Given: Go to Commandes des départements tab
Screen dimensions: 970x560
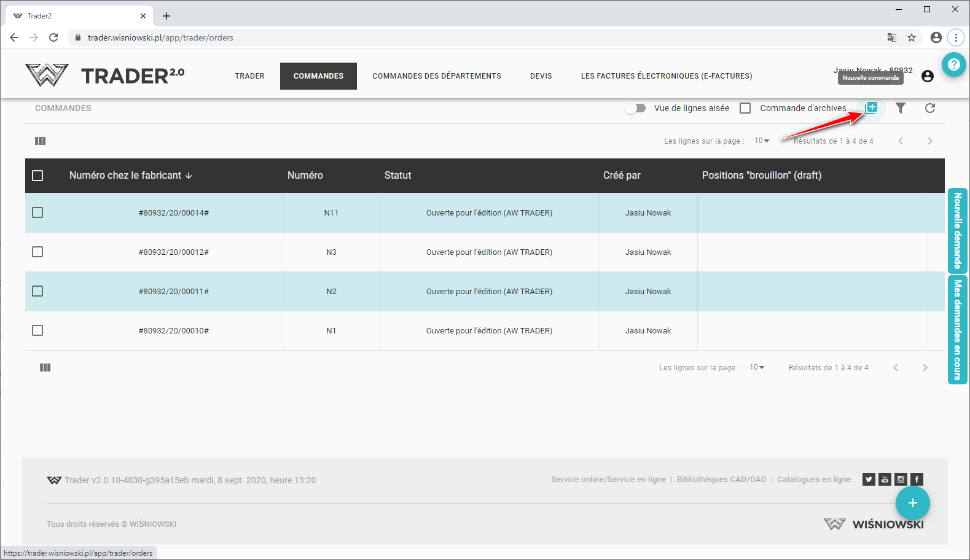Looking at the screenshot, I should (436, 76).
